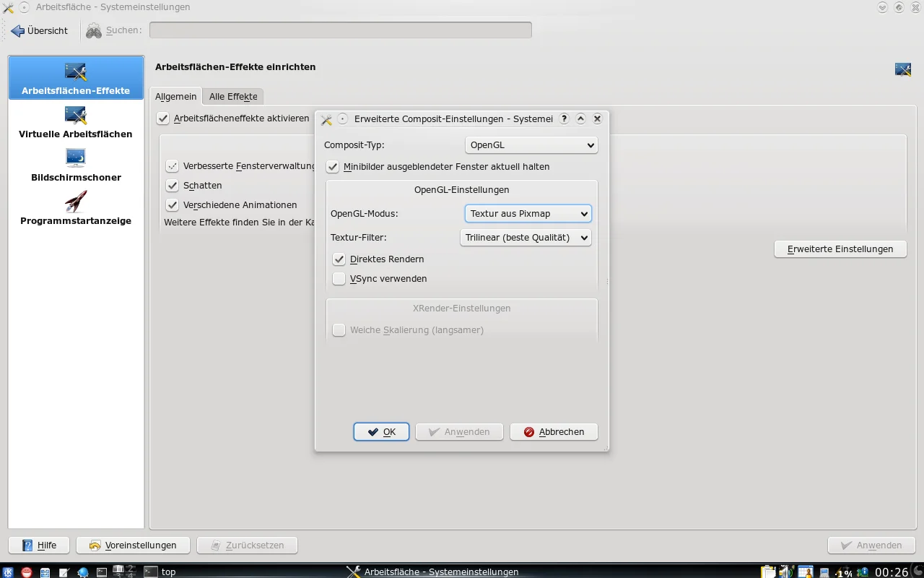
Task: Click the dialog's context help question-mark icon
Action: coord(565,119)
